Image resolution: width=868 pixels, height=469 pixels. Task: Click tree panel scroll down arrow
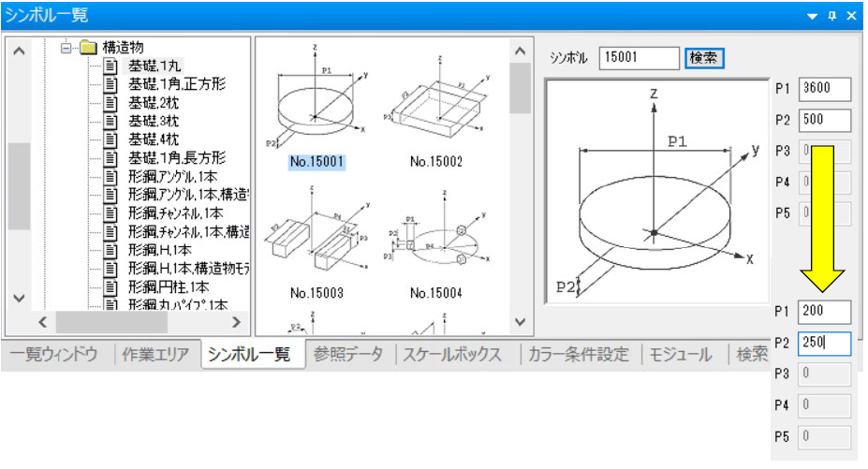point(19,299)
